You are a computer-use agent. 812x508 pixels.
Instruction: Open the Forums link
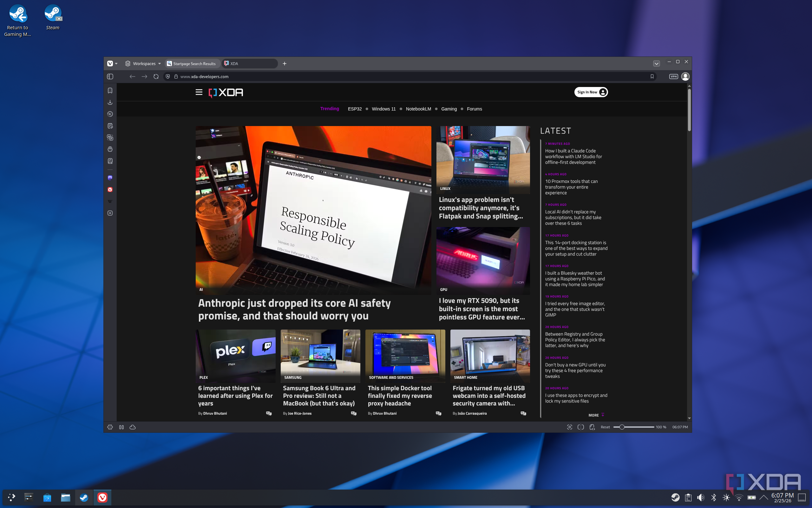point(474,109)
